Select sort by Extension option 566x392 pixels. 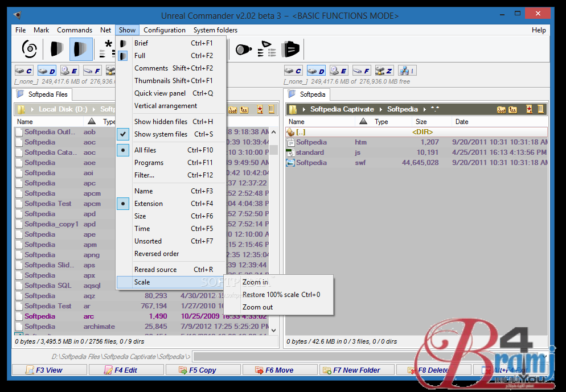148,204
